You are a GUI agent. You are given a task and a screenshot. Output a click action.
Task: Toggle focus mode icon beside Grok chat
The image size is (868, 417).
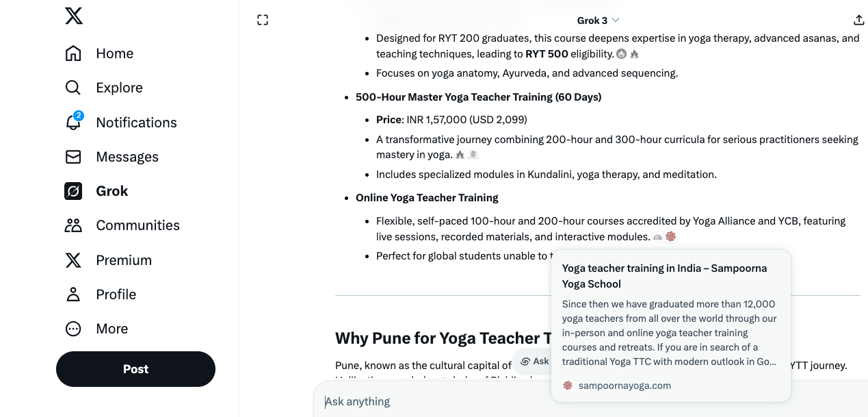[263, 20]
